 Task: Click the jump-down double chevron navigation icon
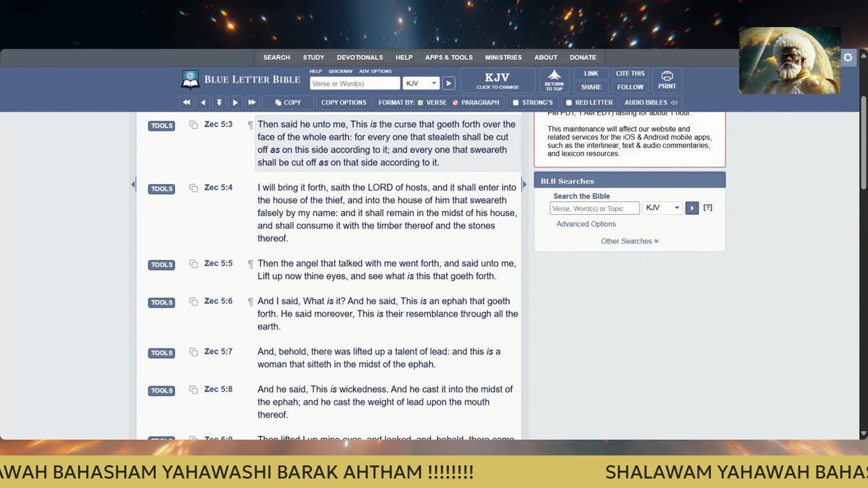point(219,102)
